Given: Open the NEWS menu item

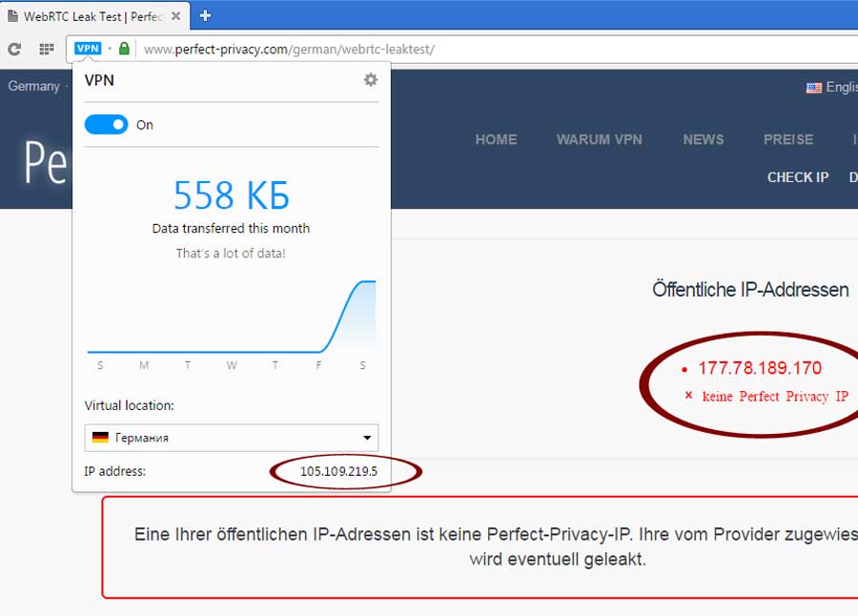Looking at the screenshot, I should (704, 139).
